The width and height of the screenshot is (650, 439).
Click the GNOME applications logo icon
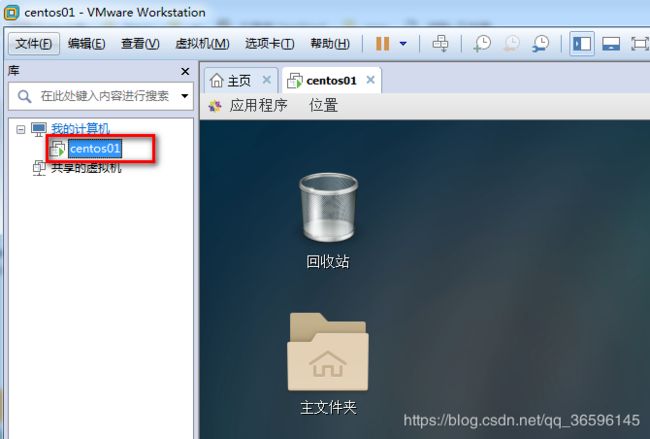(215, 106)
